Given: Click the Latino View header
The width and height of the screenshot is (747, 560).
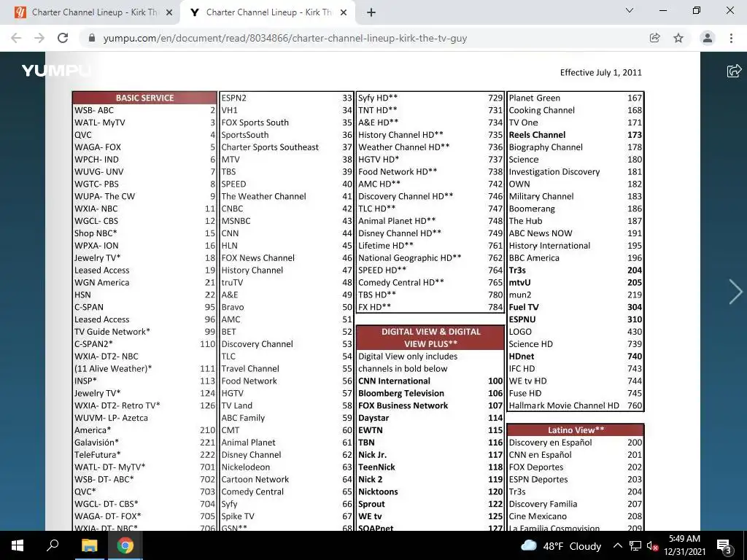Looking at the screenshot, I should [576, 430].
